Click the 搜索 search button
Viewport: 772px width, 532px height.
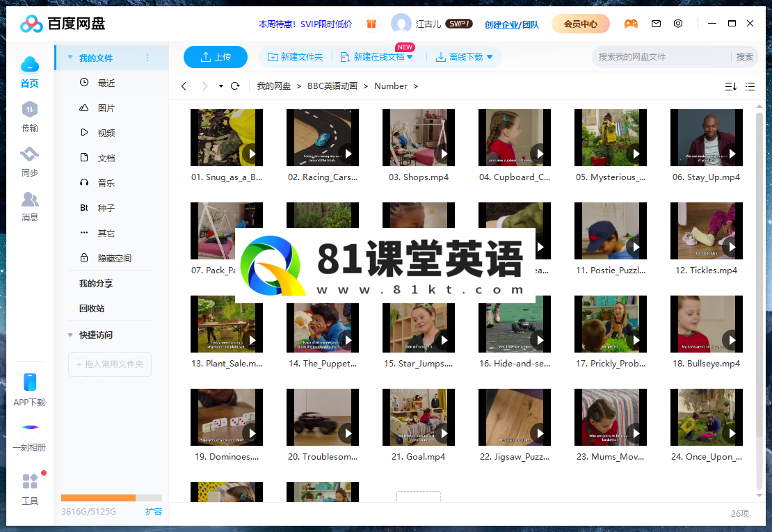tap(744, 57)
